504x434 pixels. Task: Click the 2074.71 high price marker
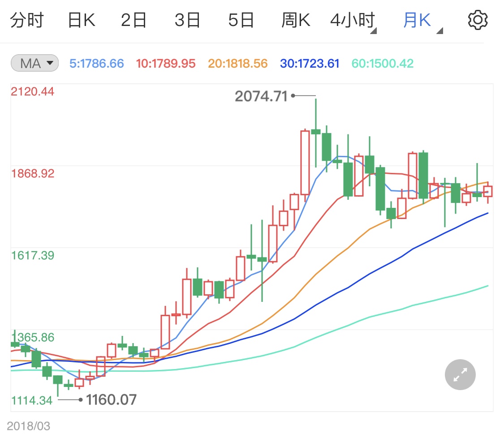click(x=261, y=96)
